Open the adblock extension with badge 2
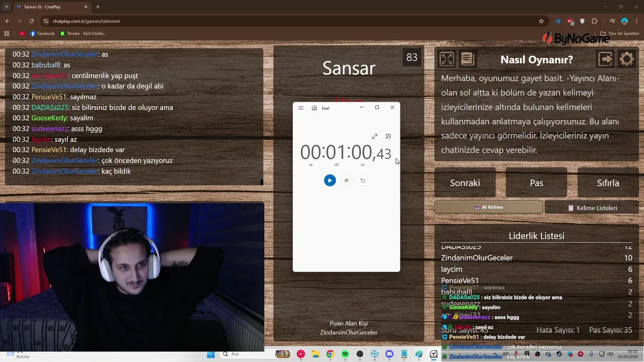 (x=570, y=21)
